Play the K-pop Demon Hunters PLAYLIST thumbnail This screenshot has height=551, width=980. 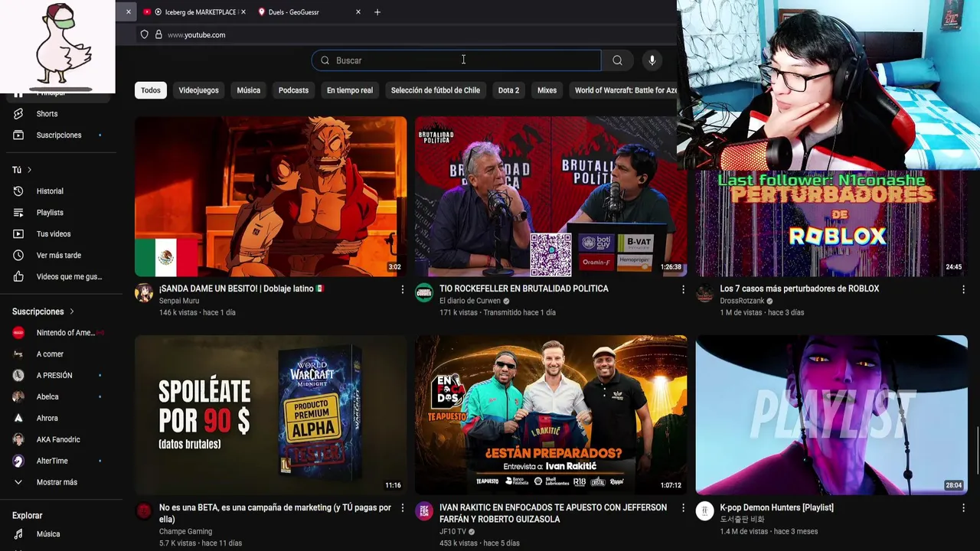pos(831,415)
